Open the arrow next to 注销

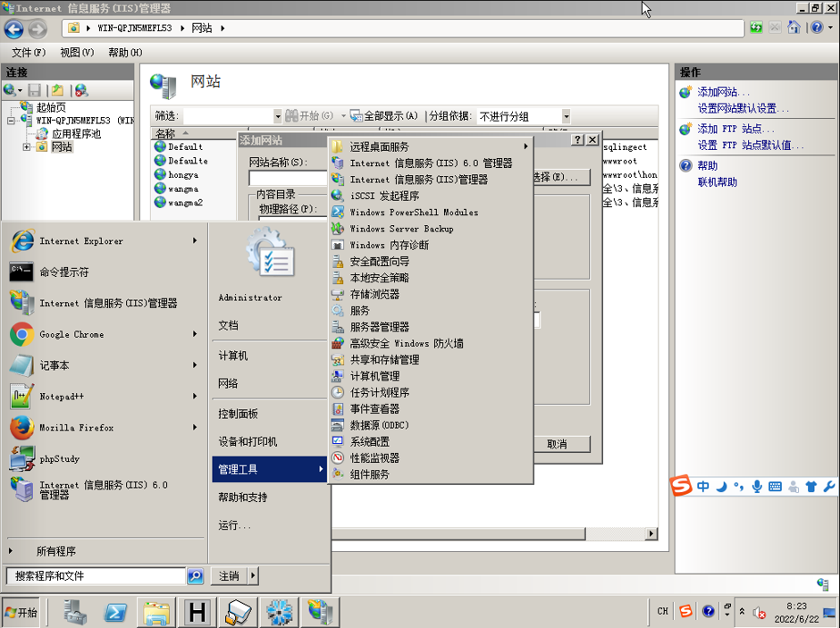253,576
